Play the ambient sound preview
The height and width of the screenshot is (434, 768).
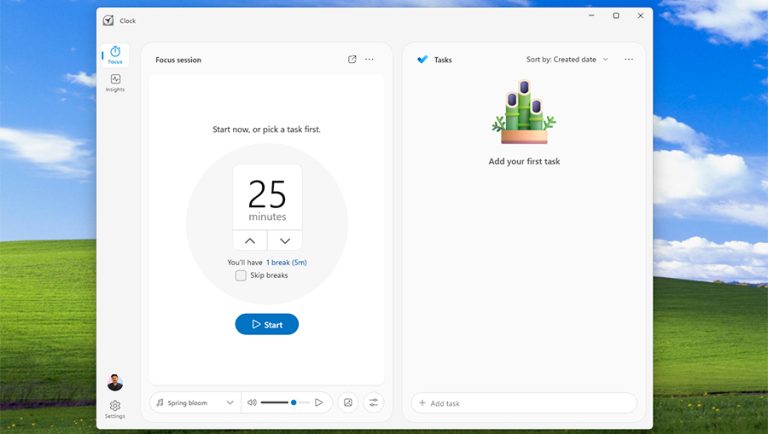(x=319, y=403)
